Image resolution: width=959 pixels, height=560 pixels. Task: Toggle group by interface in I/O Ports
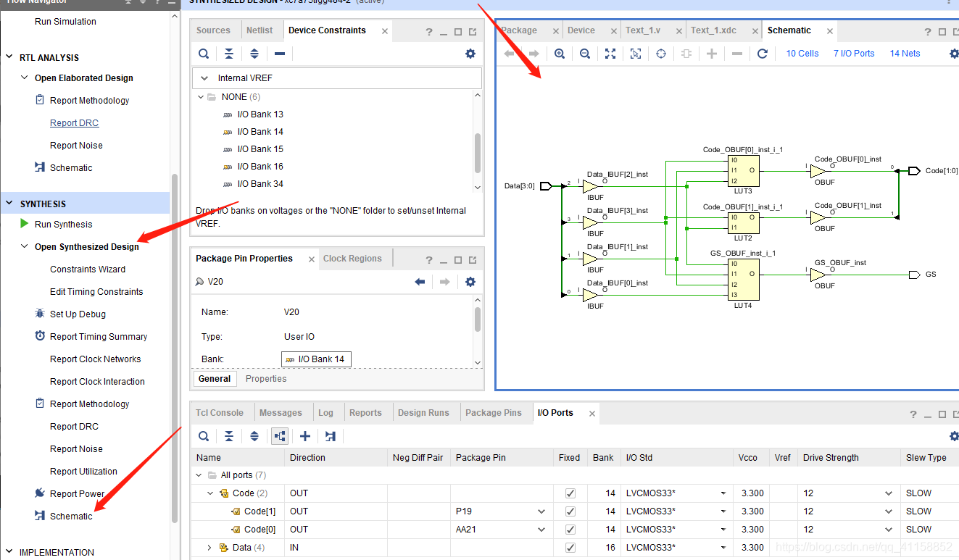click(x=280, y=436)
